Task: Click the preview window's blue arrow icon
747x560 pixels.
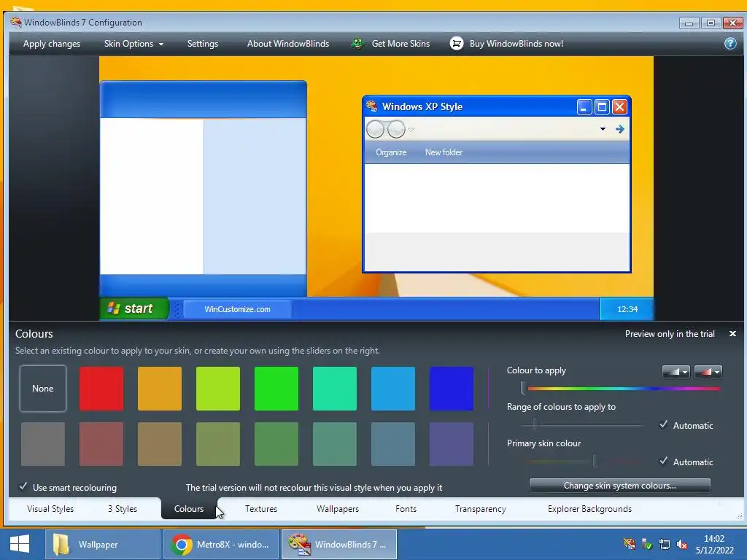Action: pyautogui.click(x=620, y=129)
